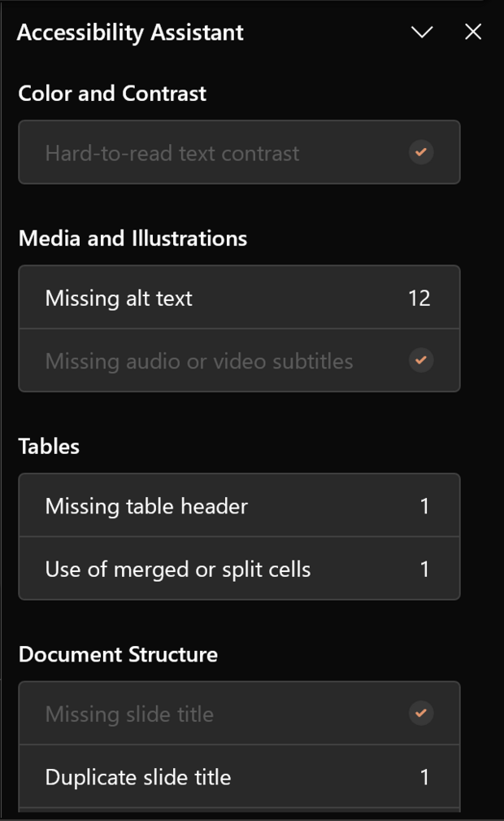The image size is (504, 821).
Task: Select the Document Structure section title
Action: (x=119, y=653)
